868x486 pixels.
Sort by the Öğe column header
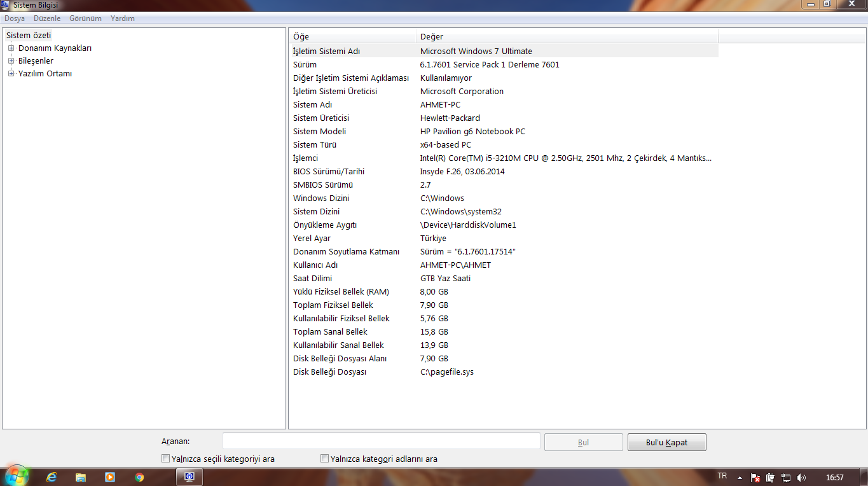(353, 36)
